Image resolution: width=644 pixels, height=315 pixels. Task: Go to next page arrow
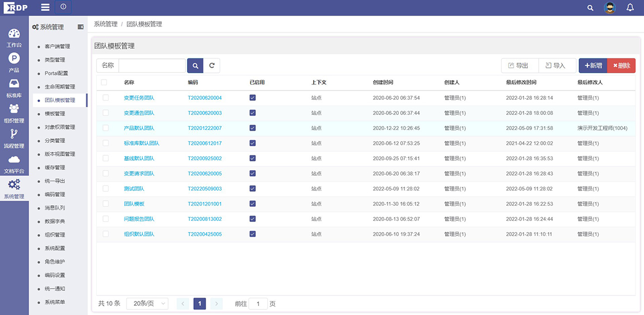click(x=217, y=304)
